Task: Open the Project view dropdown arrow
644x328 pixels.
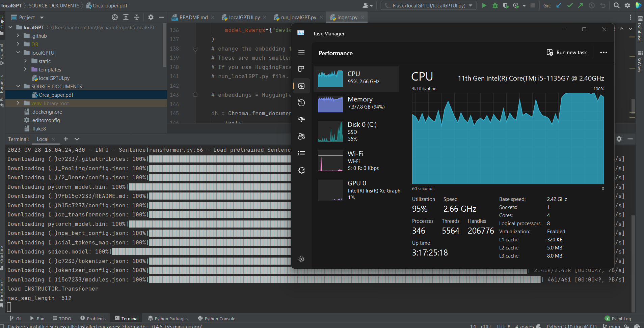Action: point(42,17)
